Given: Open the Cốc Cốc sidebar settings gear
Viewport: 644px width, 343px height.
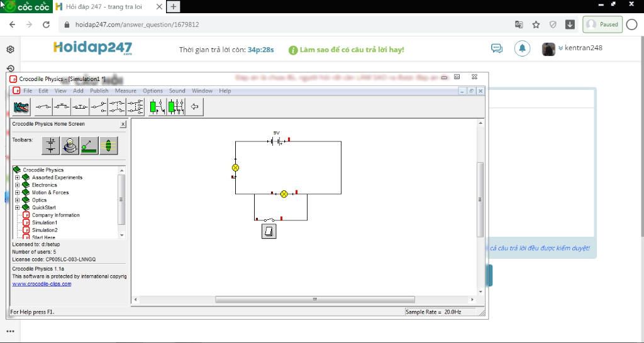Looking at the screenshot, I should [x=11, y=49].
